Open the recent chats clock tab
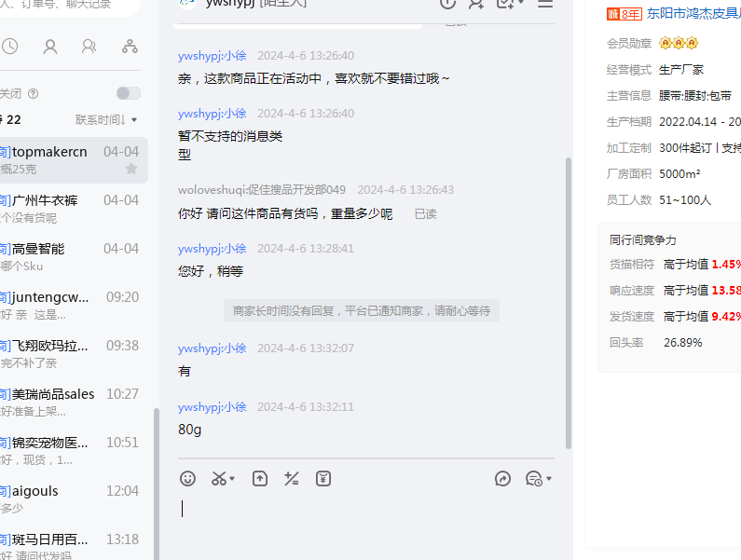The height and width of the screenshot is (560, 741). [10, 47]
